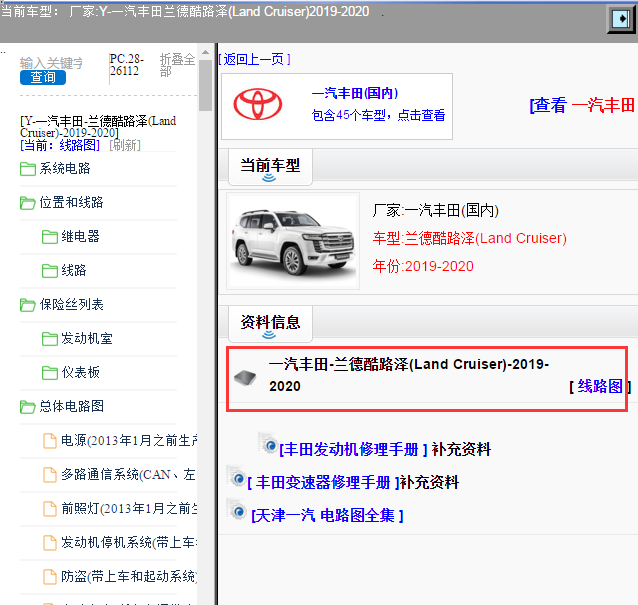Open 丰田发动机修理手册 link
The width and height of the screenshot is (638, 605).
point(353,450)
